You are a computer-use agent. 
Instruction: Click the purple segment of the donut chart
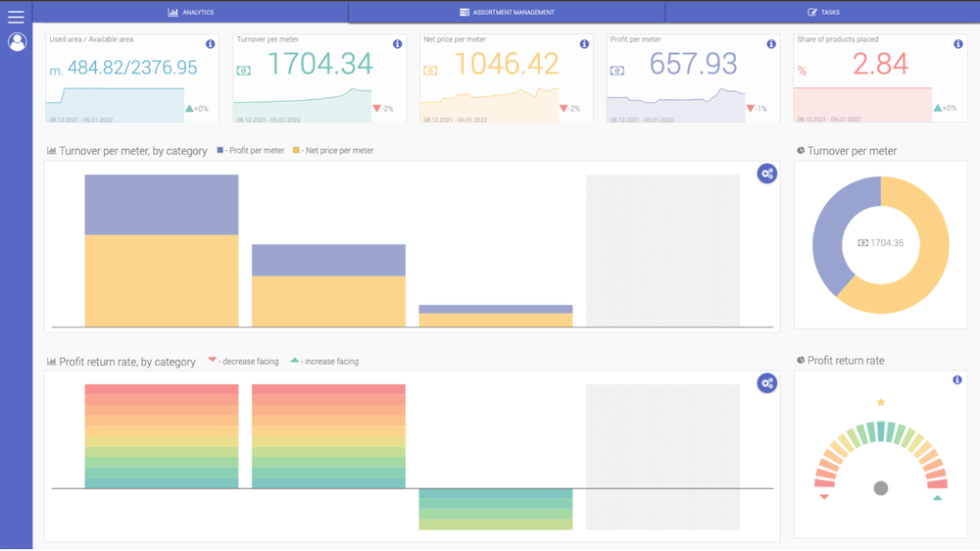831,237
